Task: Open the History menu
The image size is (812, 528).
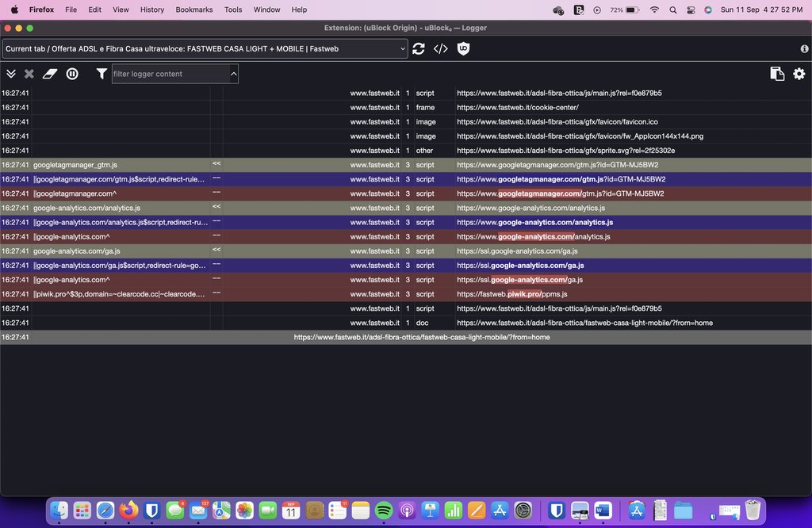Action: coord(152,10)
